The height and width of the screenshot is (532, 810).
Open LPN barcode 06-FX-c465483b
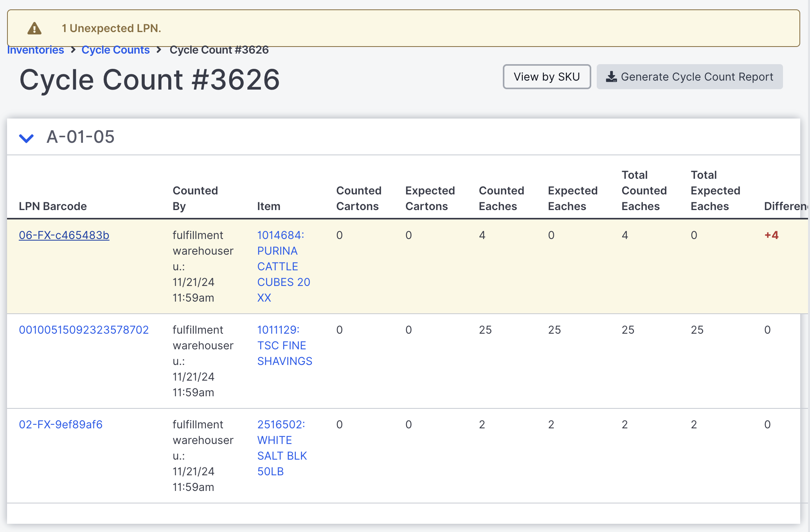(64, 235)
